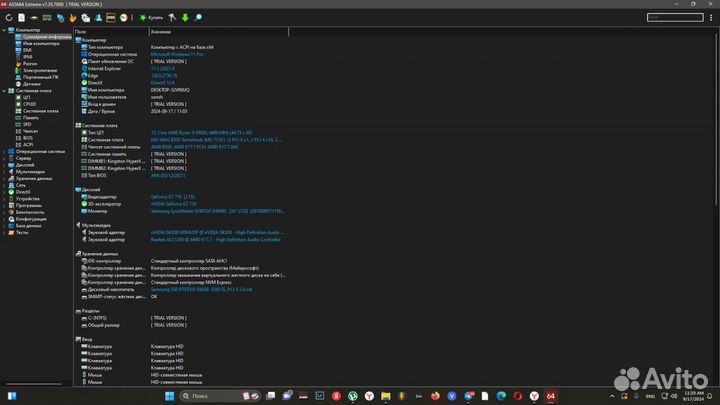Collapse the Компьютер tree node
The width and height of the screenshot is (720, 405).
[x=4, y=30]
